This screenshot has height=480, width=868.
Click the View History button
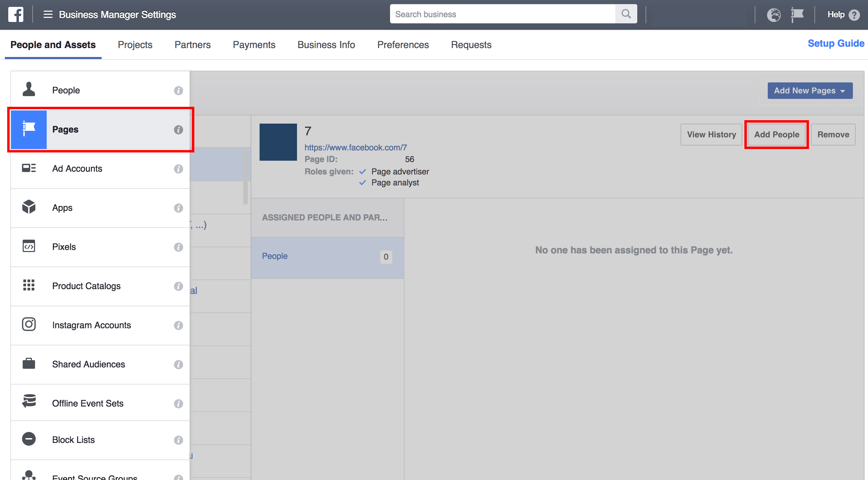click(711, 135)
